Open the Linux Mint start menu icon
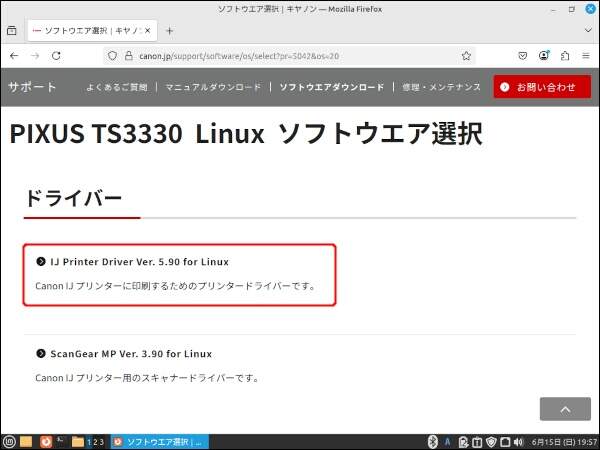Viewport: 600px width, 450px height. click(x=9, y=442)
